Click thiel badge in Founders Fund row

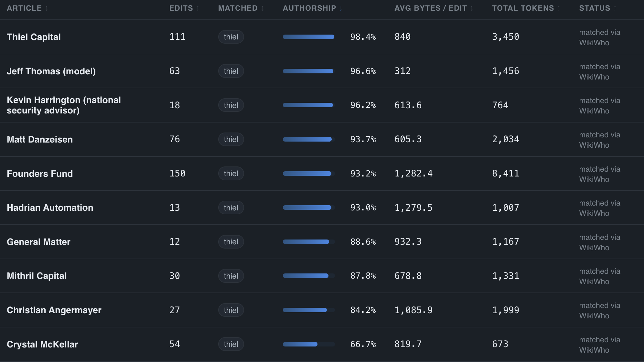(231, 174)
